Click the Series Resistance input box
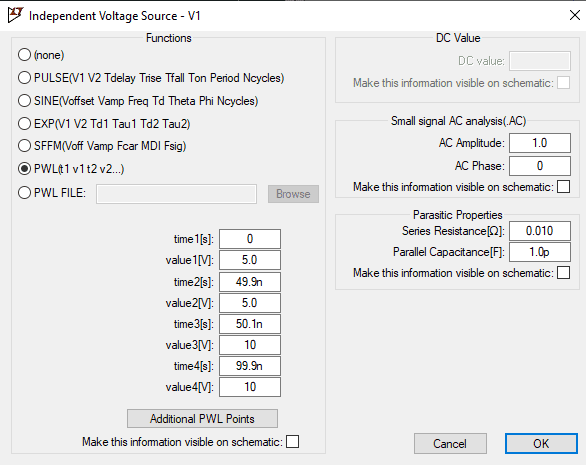The height and width of the screenshot is (465, 586). click(x=540, y=231)
